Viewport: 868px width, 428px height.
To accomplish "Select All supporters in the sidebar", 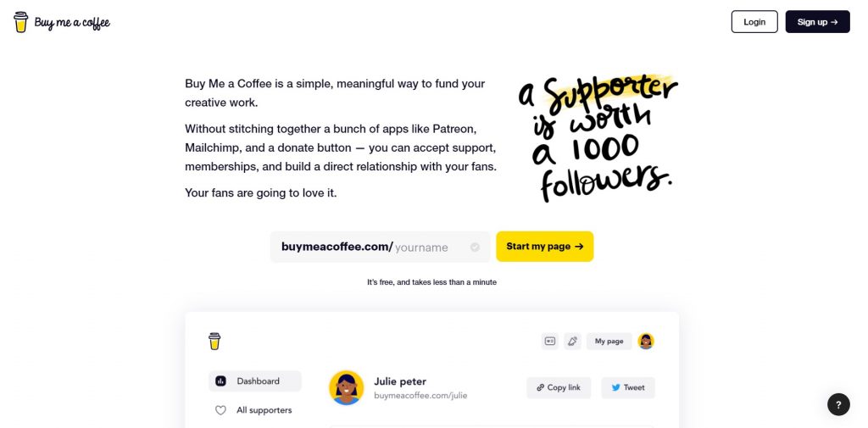I will (x=264, y=410).
